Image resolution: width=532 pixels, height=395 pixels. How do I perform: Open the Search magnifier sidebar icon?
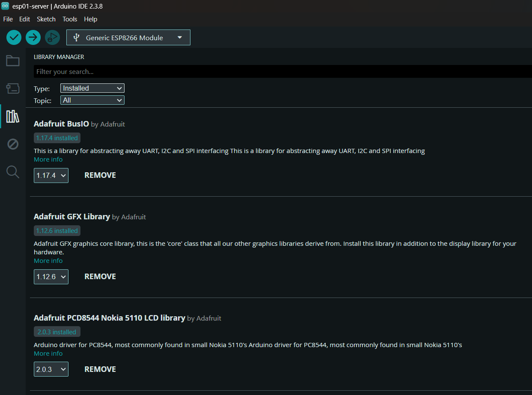pos(13,172)
